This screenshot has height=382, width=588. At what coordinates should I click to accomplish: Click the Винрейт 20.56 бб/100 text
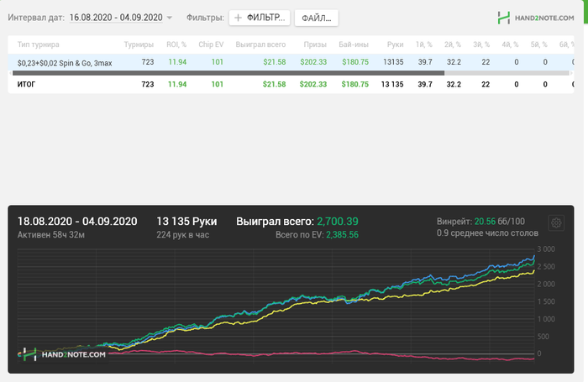coord(480,221)
